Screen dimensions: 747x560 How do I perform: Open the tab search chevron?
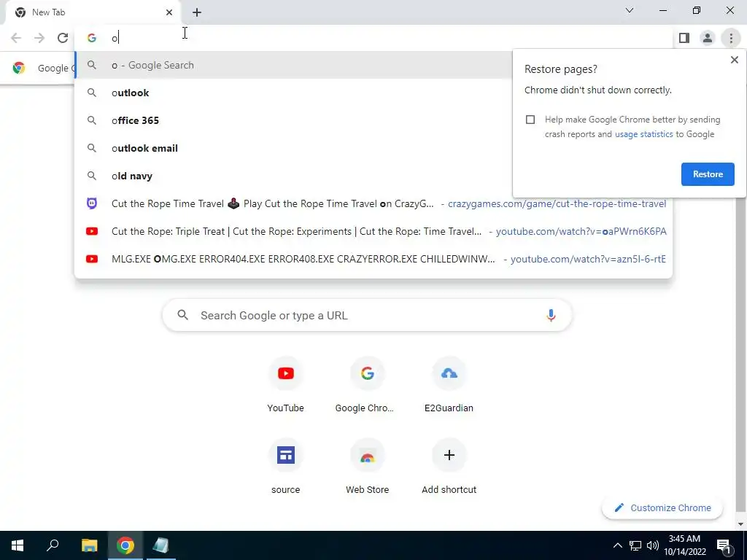(x=630, y=10)
